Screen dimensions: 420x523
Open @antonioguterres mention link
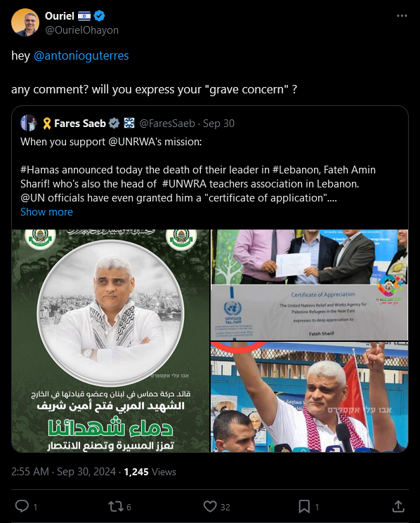(x=81, y=55)
